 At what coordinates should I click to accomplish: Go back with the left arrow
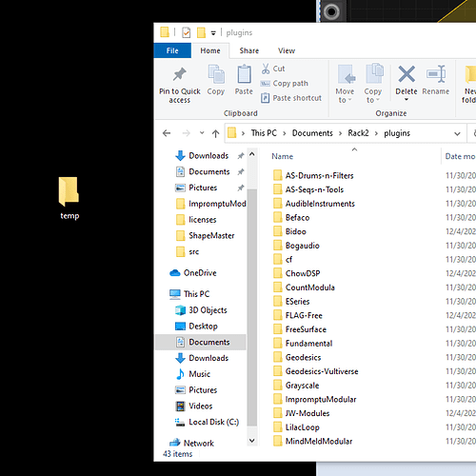tap(167, 133)
